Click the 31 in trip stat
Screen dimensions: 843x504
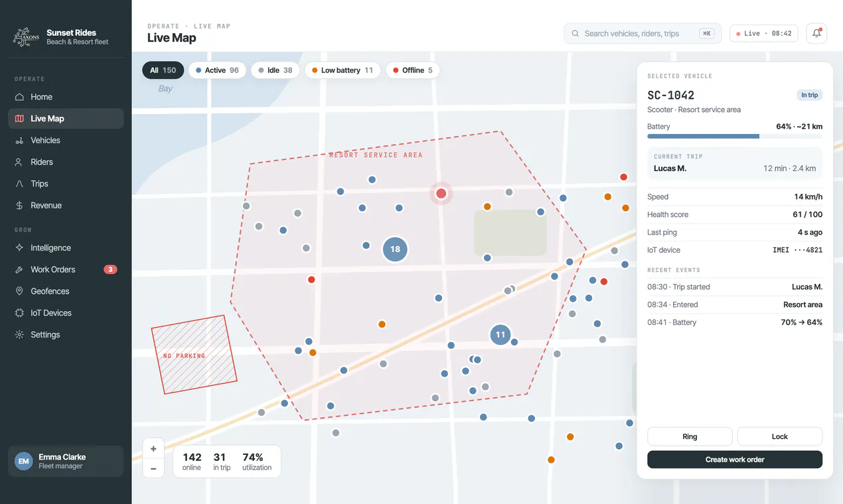222,462
